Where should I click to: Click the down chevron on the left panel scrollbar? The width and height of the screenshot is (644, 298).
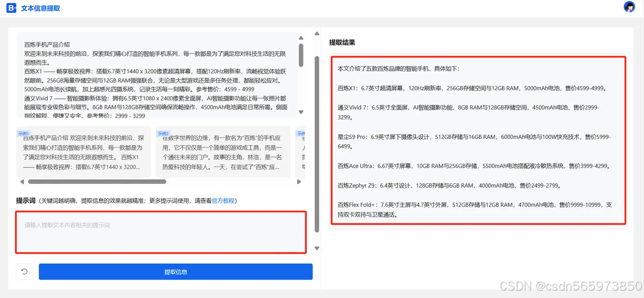coord(316,247)
